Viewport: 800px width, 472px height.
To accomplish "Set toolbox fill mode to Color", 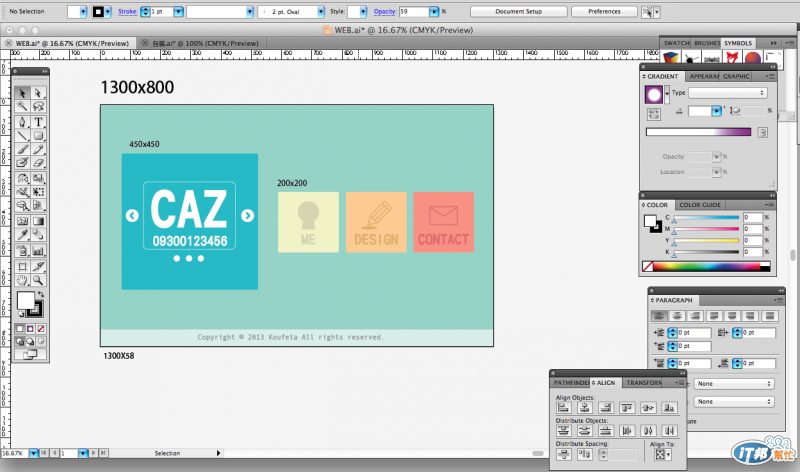I will click(x=20, y=329).
